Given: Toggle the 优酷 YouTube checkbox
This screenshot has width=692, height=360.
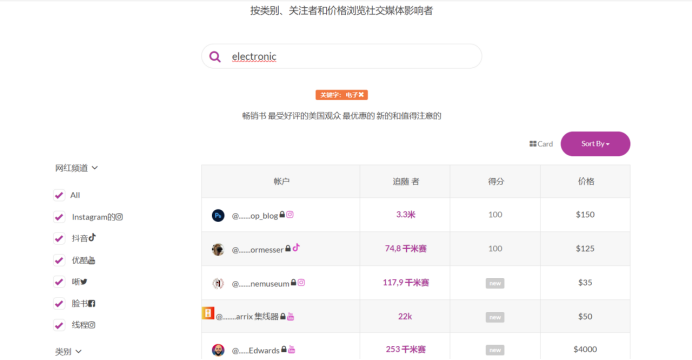Looking at the screenshot, I should point(59,260).
